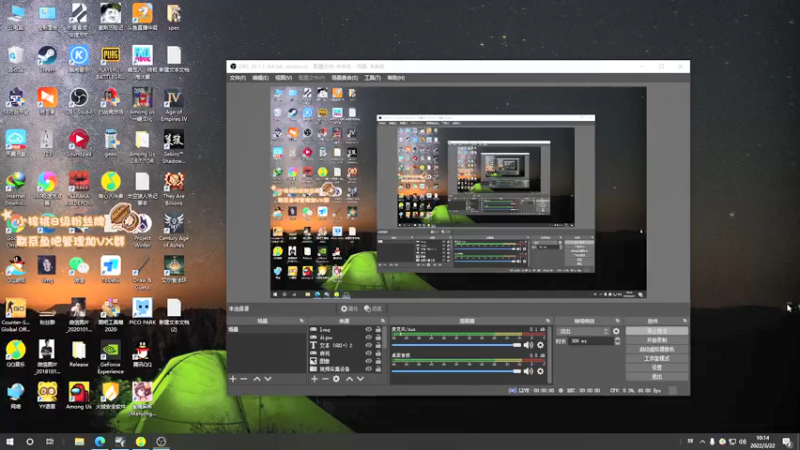Viewport: 800px width, 450px height.
Task: Hide the 视频采集设备 source
Action: [368, 369]
